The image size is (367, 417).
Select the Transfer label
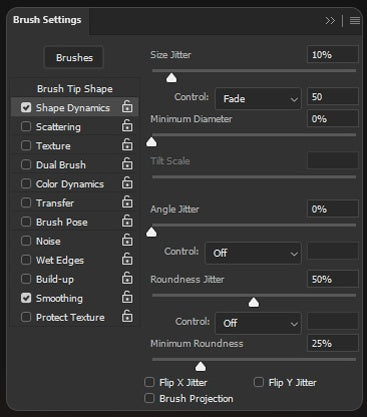55,203
